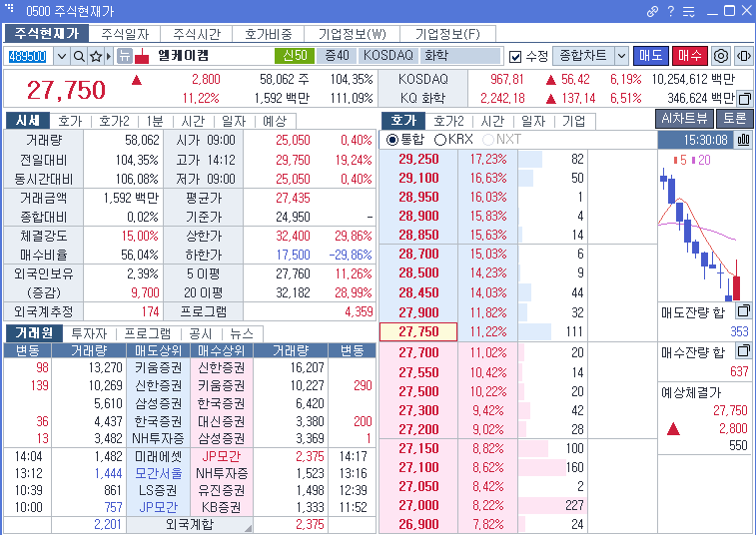Switch to 프로그램 tab beside 투자자

[148, 333]
